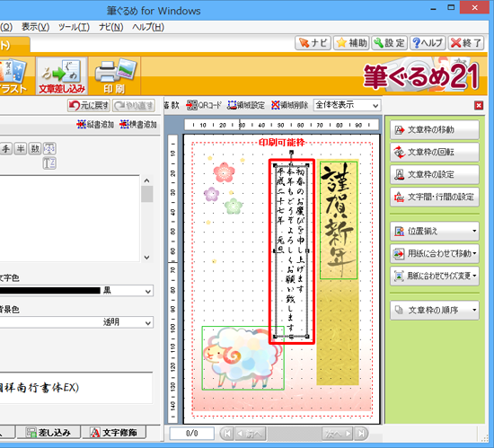Click the 領域削除 icon
This screenshot has height=448, width=494.
click(289, 105)
